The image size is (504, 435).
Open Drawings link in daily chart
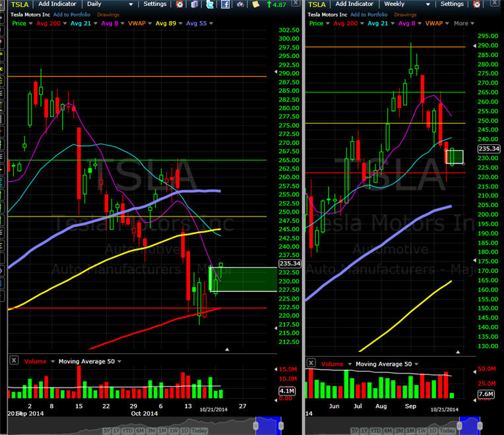(108, 14)
